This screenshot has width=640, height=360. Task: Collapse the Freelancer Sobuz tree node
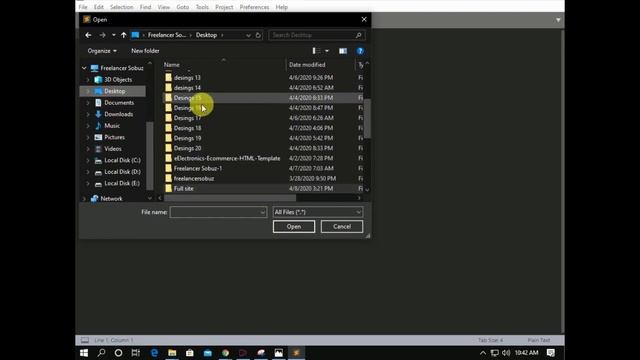[x=84, y=68]
